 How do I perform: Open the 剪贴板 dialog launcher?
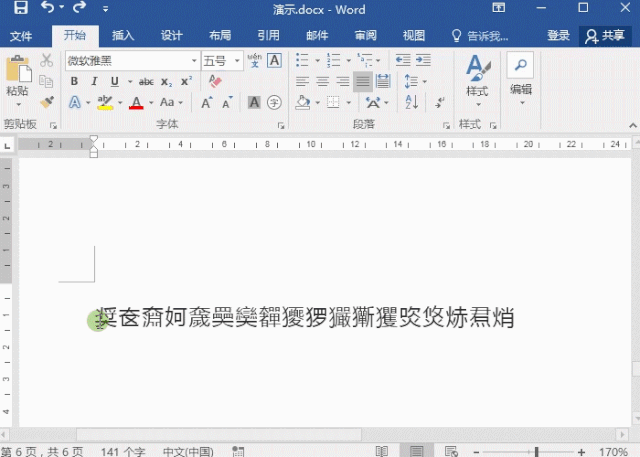tap(53, 125)
